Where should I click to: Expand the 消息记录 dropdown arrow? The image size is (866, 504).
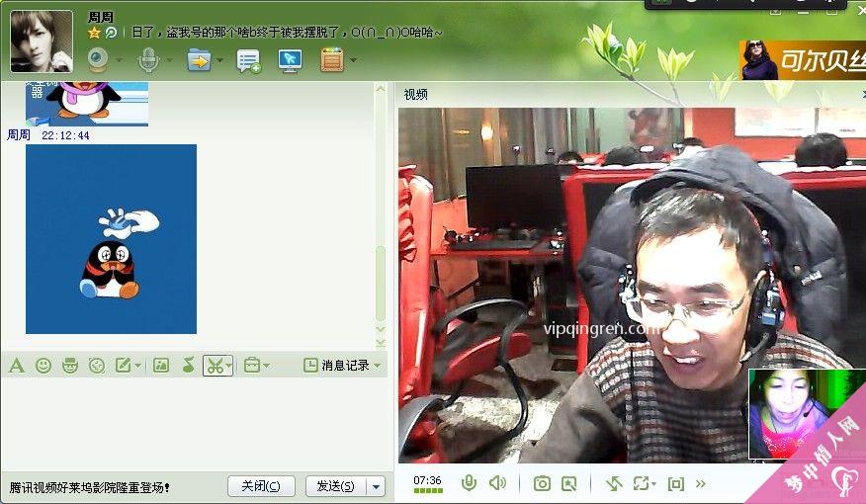378,366
